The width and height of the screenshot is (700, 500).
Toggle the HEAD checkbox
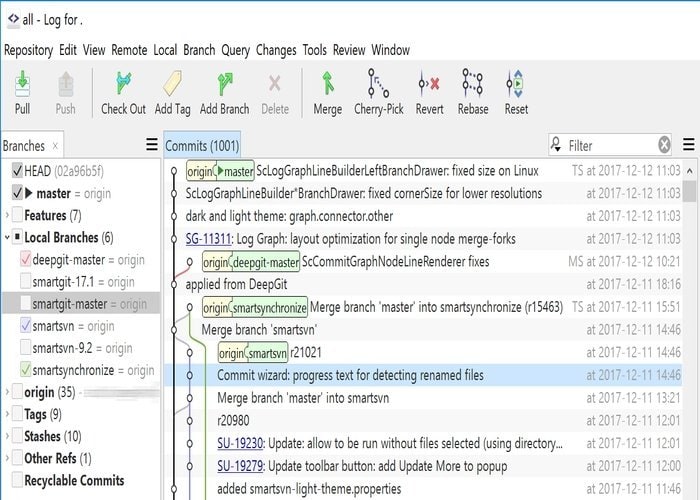click(17, 171)
